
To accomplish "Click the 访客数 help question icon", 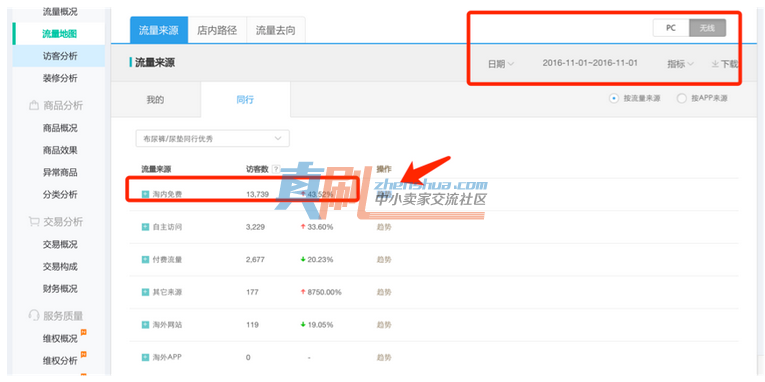I will tap(276, 169).
